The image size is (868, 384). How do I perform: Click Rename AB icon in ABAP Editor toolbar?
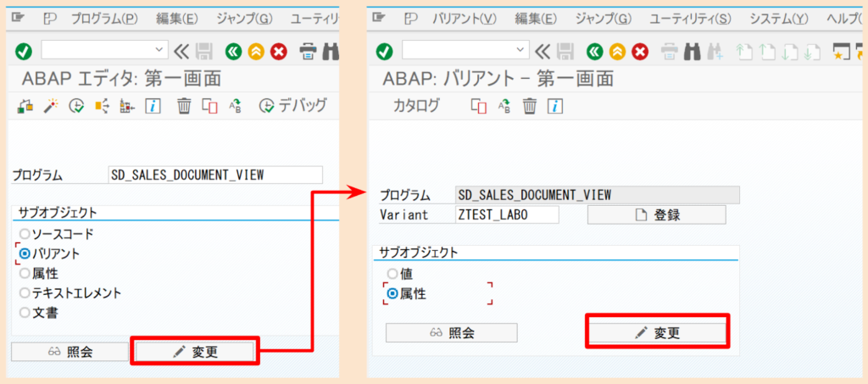(236, 105)
